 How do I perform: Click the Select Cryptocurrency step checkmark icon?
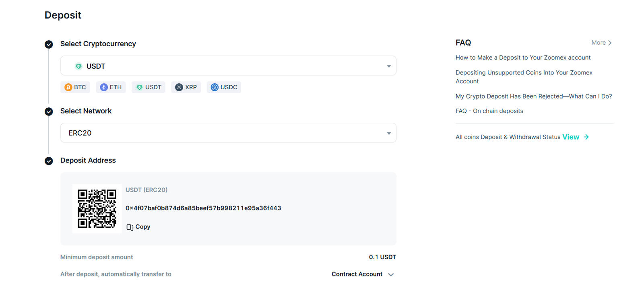pos(49,44)
